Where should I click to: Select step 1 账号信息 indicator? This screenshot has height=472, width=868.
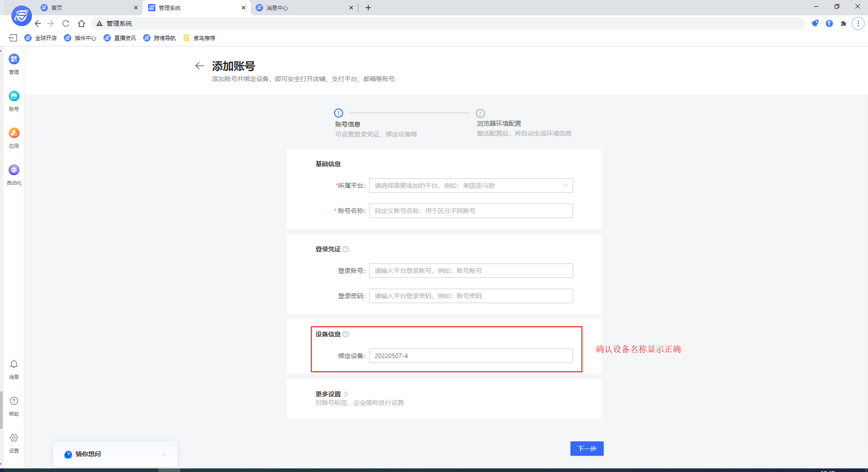point(338,113)
